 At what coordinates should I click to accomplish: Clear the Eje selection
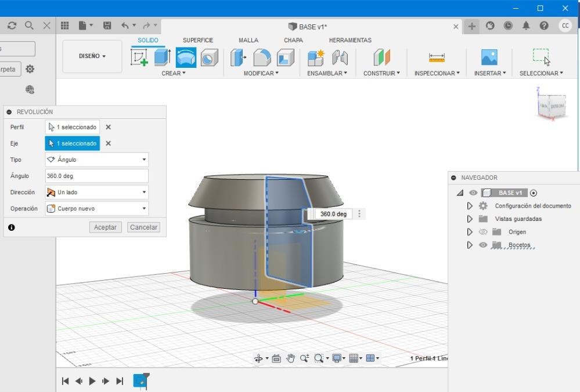[x=108, y=143]
